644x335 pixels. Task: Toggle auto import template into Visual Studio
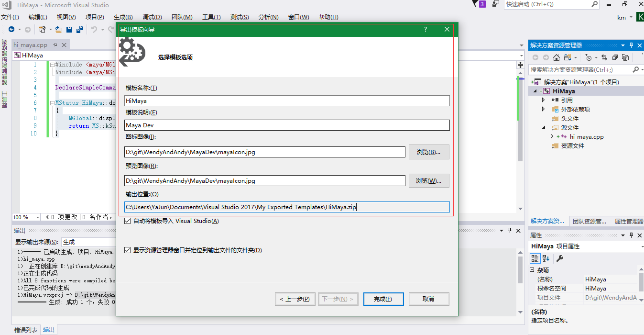pos(128,221)
